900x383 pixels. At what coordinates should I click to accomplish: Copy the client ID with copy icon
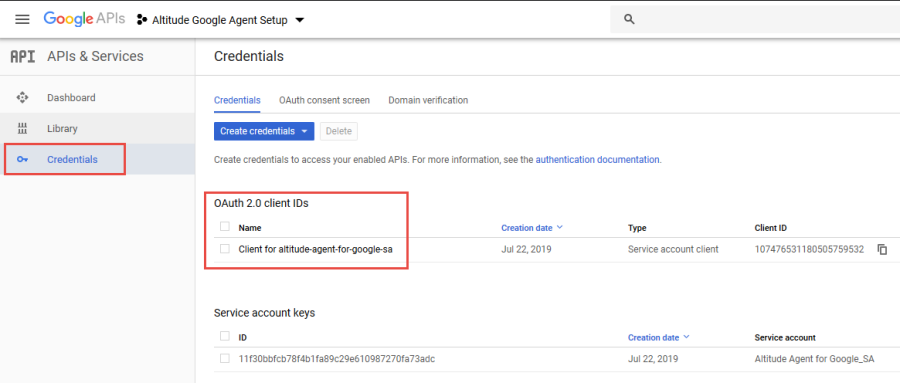[882, 249]
